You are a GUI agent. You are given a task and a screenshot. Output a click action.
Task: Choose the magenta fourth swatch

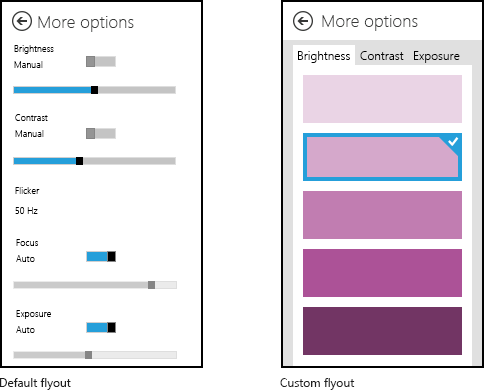tap(382, 273)
